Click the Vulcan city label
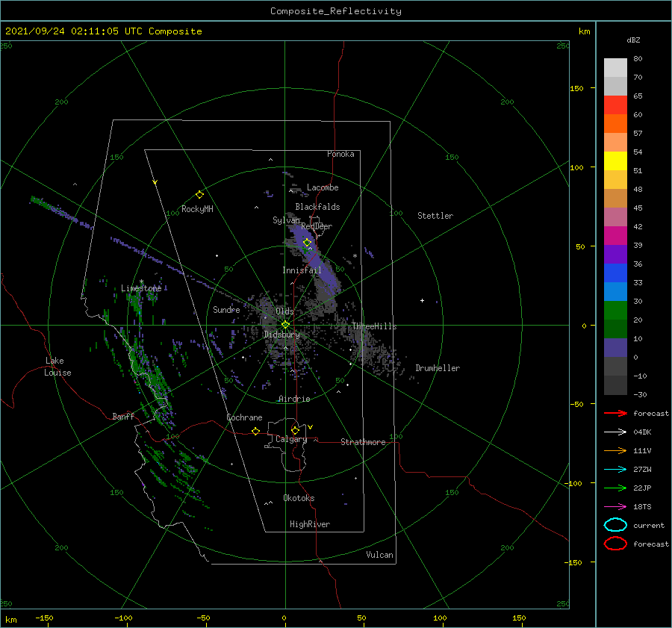The width and height of the screenshot is (672, 628). click(379, 555)
